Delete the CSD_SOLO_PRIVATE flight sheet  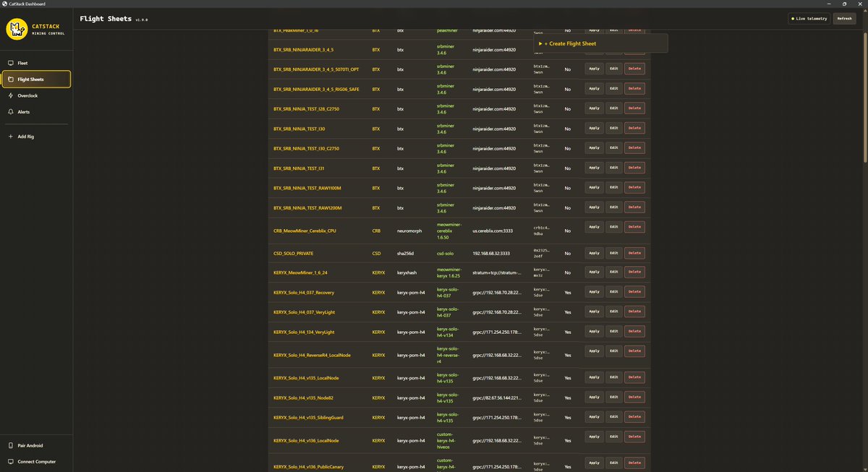tap(634, 252)
